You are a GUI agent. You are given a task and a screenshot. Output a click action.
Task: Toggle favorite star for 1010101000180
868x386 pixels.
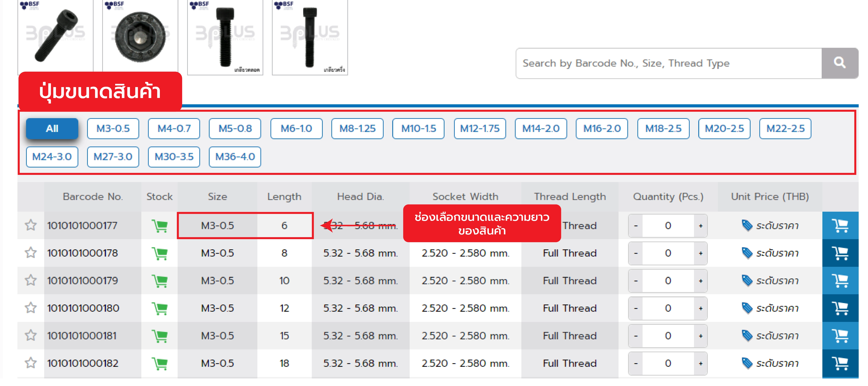click(x=31, y=308)
